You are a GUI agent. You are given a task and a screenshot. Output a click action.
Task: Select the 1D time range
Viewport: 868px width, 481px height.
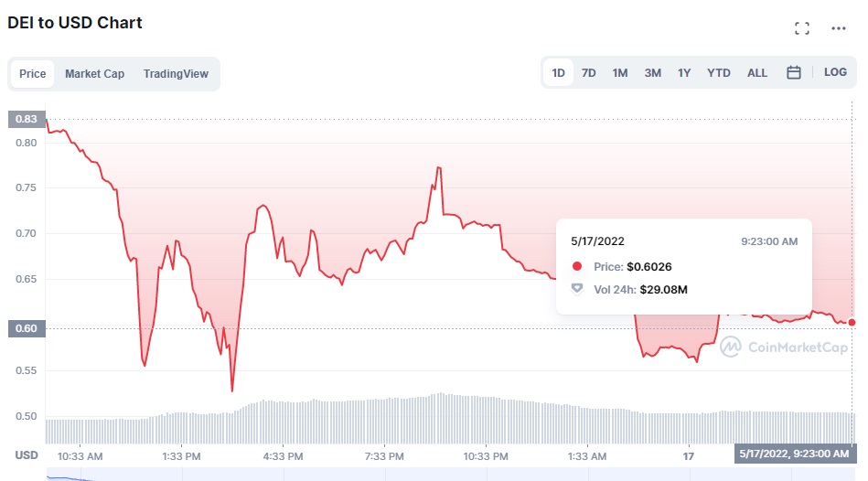click(x=558, y=73)
